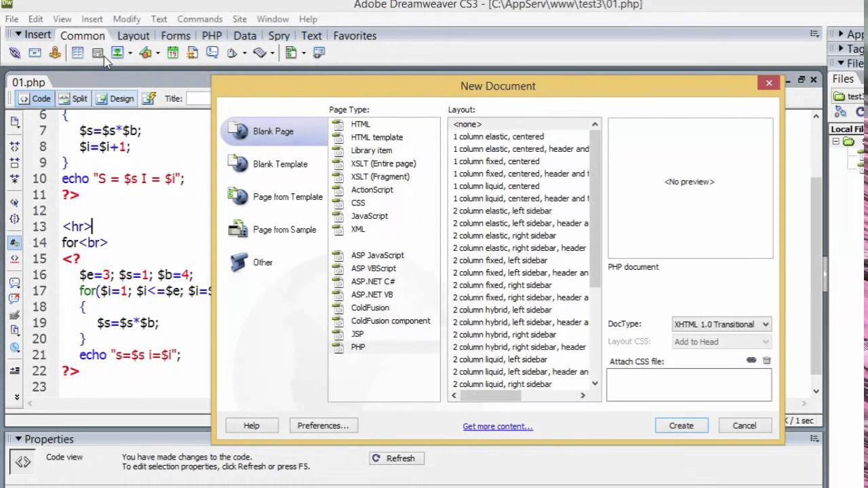This screenshot has height=488, width=868.
Task: Click the Balance Braces icon
Action: 15,219
